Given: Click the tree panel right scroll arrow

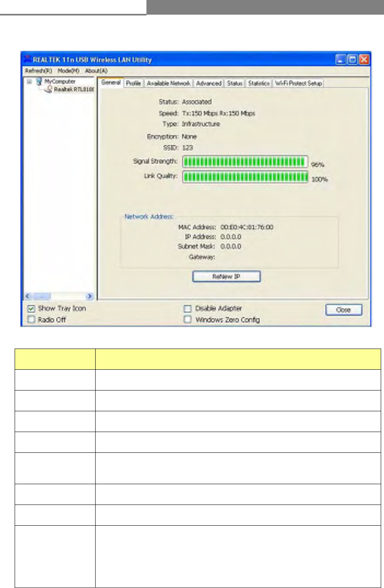Looking at the screenshot, I should coord(90,296).
